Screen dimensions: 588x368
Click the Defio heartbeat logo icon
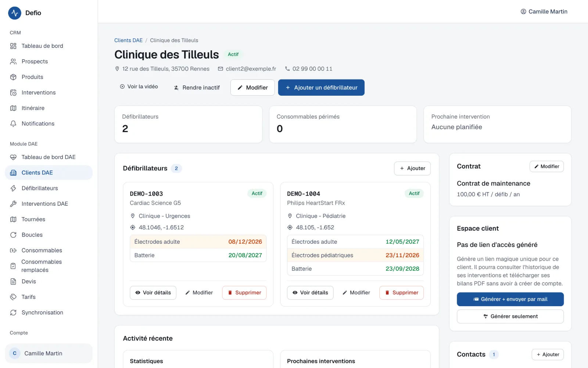(x=15, y=13)
